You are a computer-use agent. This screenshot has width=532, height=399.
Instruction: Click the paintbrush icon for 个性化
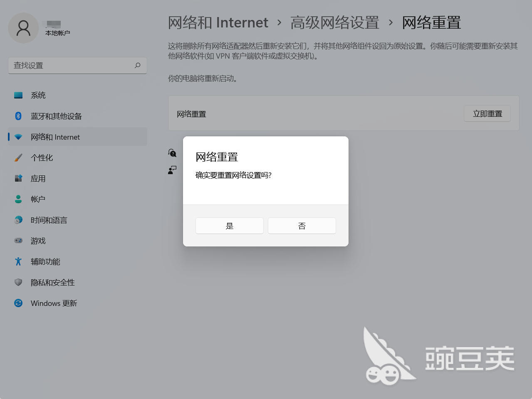18,158
